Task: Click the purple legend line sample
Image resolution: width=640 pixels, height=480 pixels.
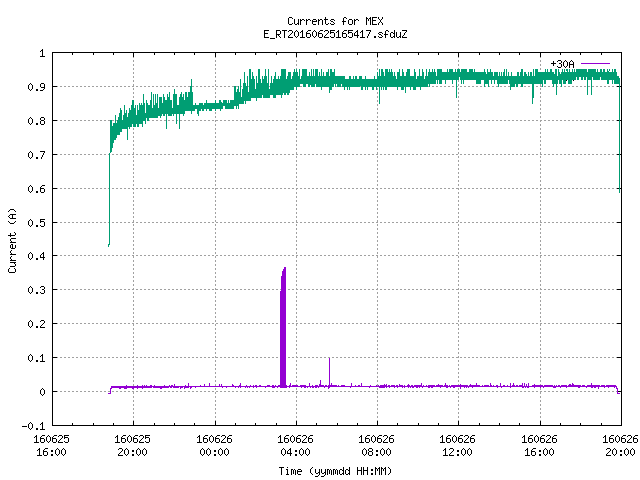Action: coord(595,64)
